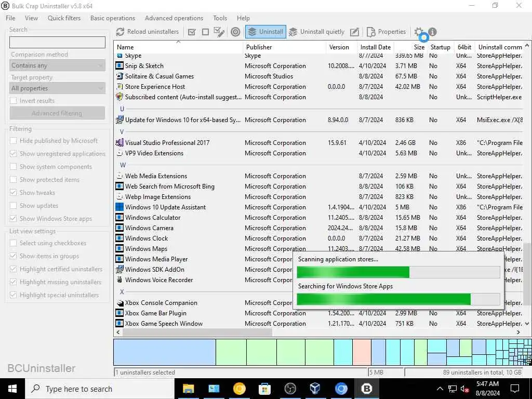Toggle Show unregistered applications checkbox
This screenshot has height=399, width=532.
point(13,154)
